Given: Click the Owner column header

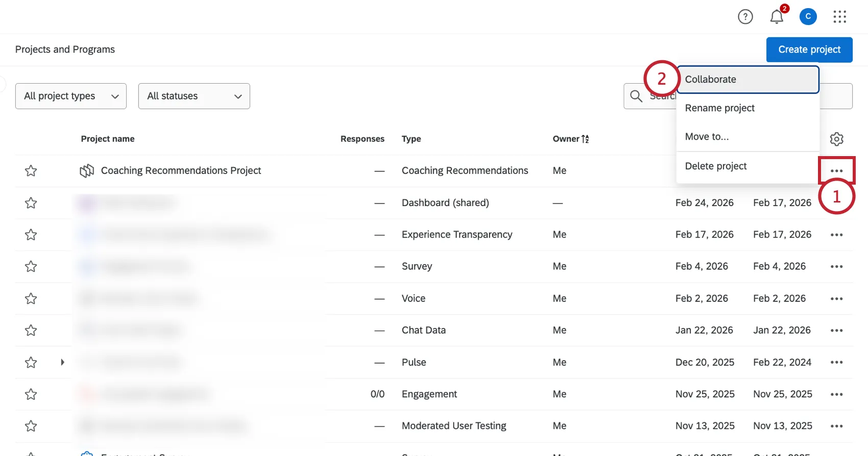Looking at the screenshot, I should coord(566,139).
